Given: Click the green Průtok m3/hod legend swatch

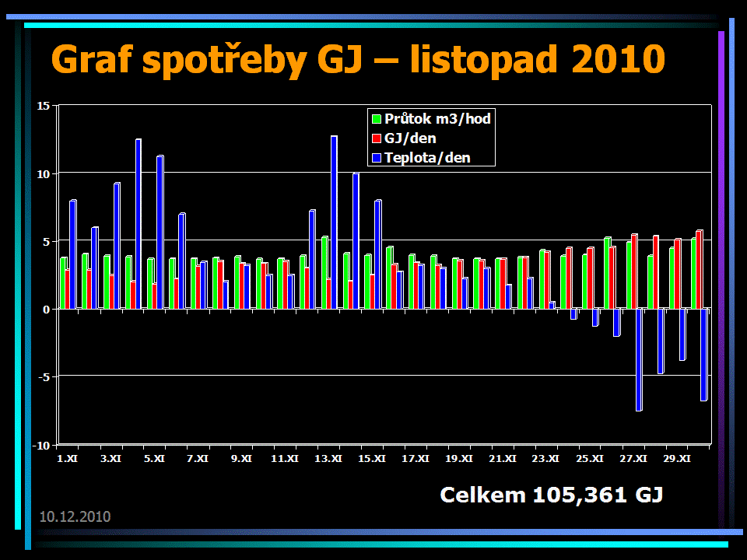Looking at the screenshot, I should (x=377, y=120).
